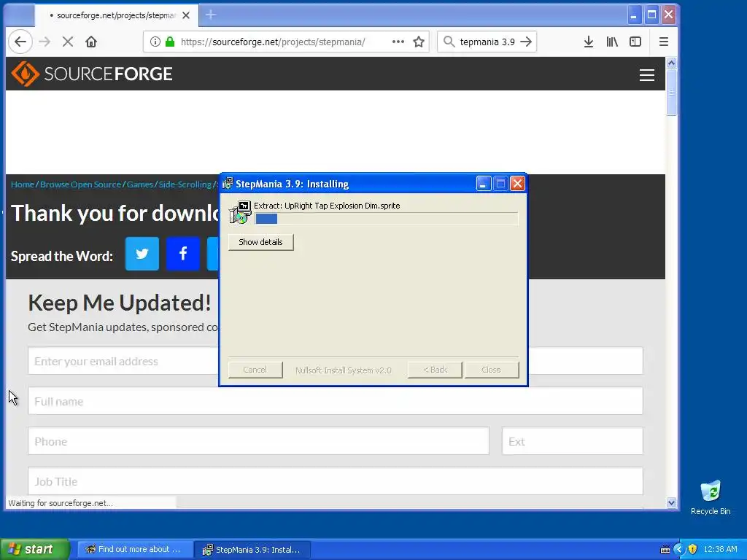747x560 pixels.
Task: Click the installer icon beside progress
Action: (241, 212)
